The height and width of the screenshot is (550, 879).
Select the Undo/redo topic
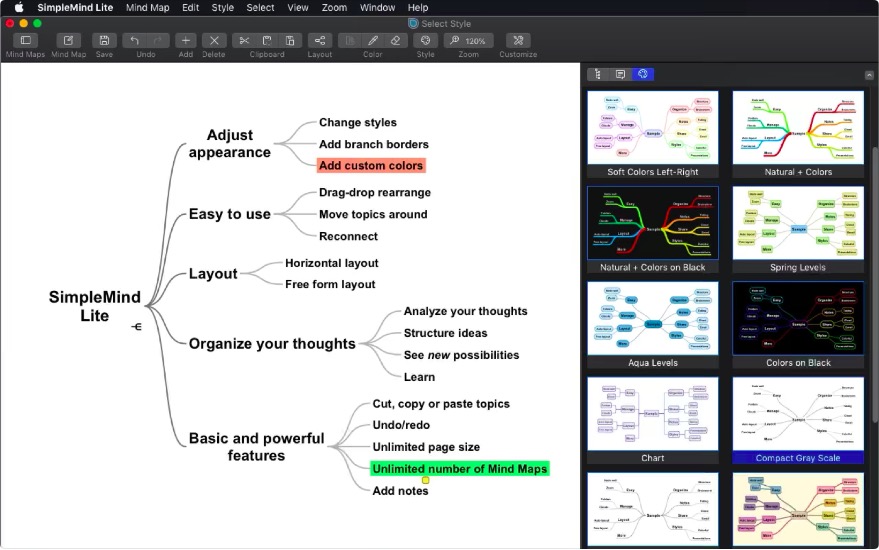[x=401, y=425]
